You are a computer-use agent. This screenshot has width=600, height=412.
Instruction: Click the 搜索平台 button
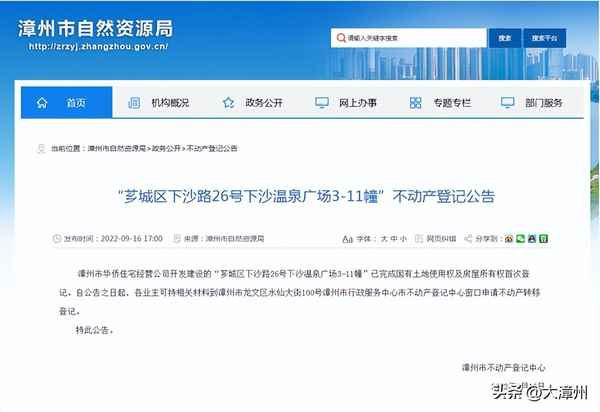(545, 38)
